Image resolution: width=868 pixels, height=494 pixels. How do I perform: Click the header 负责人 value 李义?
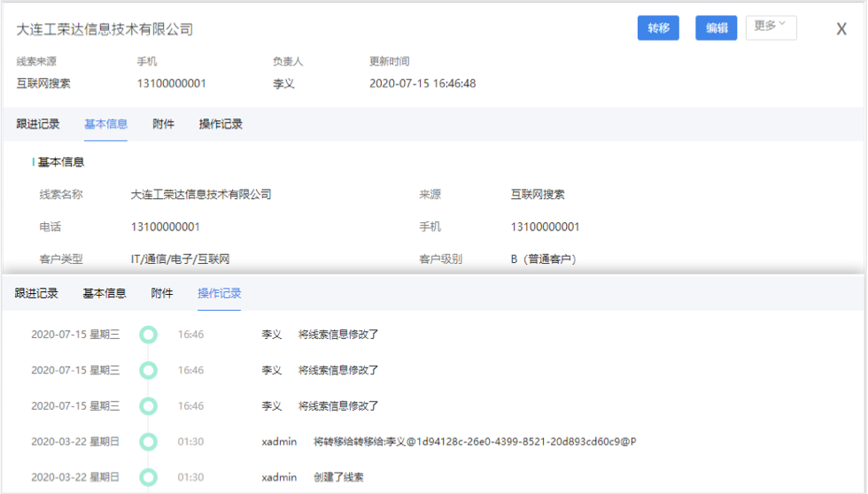coord(283,83)
